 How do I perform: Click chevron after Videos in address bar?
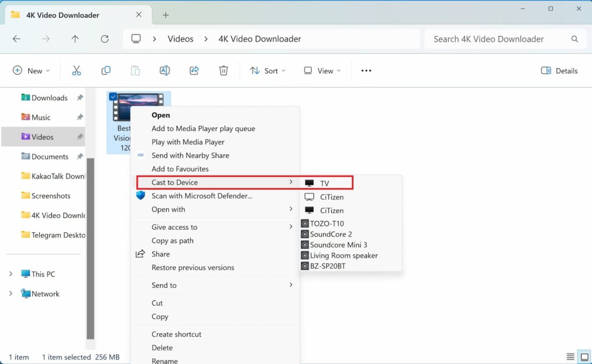coord(206,39)
